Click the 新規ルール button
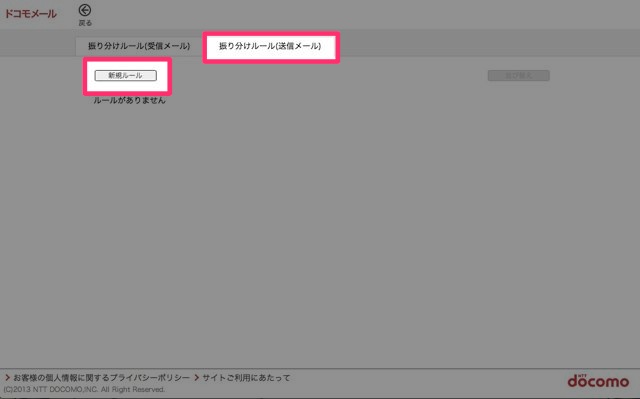This screenshot has width=640, height=399. 126,75
